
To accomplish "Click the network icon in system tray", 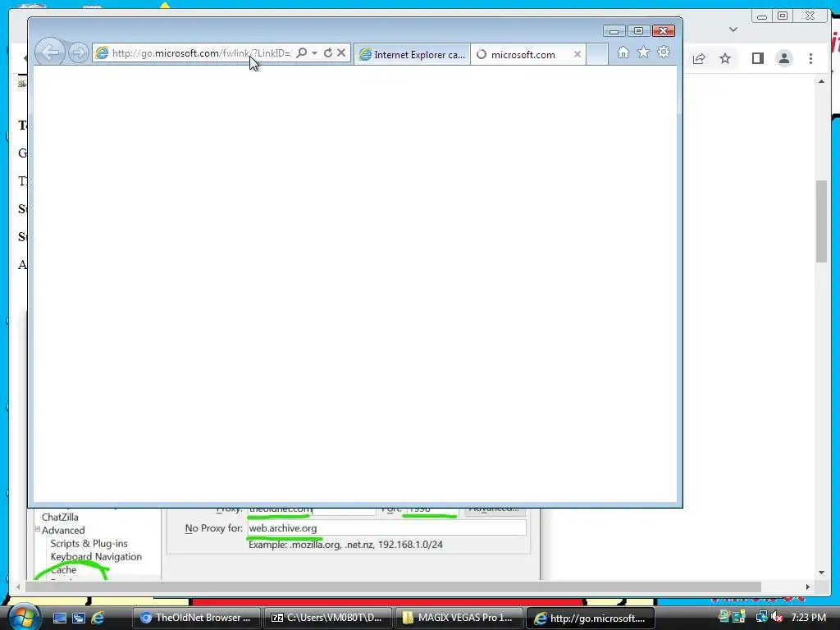I will coord(761,617).
